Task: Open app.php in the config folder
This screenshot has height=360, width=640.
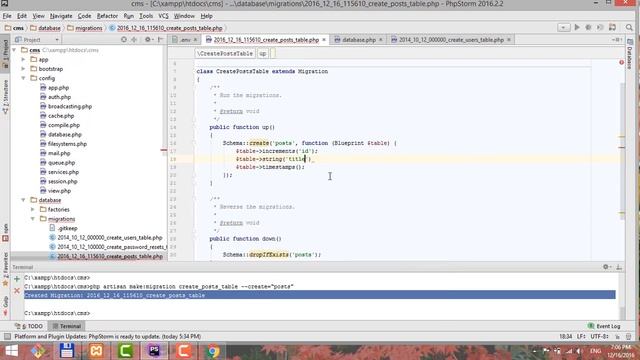Action: coord(58,88)
